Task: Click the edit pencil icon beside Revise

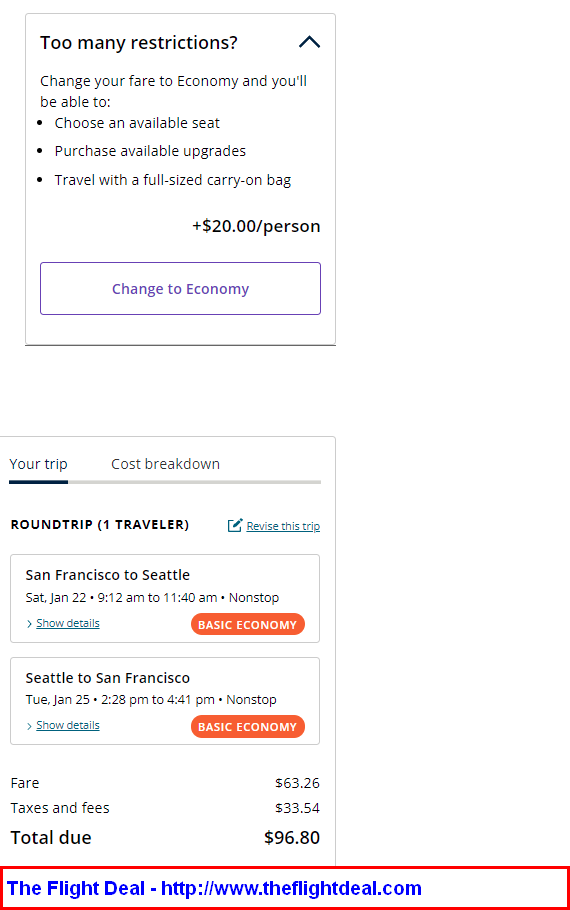Action: (x=235, y=525)
